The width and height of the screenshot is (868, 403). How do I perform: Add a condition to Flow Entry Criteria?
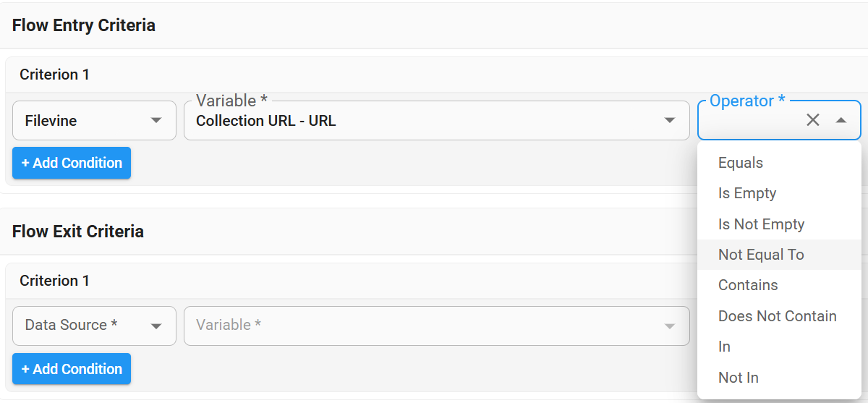72,163
